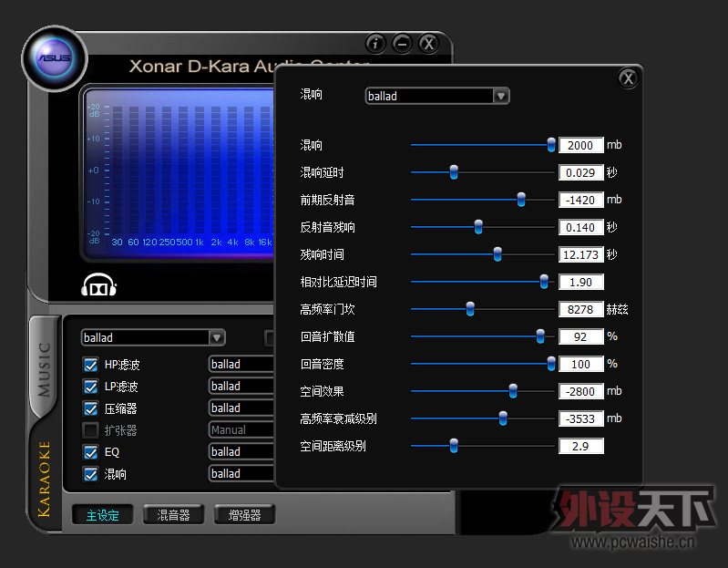Click the 空间效果 field showing -2800
The image size is (728, 568).
[580, 392]
